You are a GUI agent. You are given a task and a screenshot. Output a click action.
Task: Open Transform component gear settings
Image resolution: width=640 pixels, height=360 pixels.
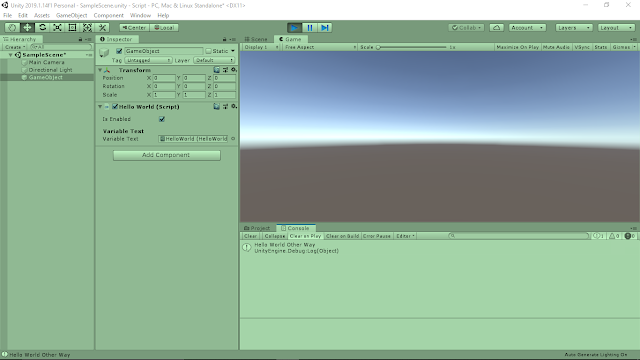(234, 70)
